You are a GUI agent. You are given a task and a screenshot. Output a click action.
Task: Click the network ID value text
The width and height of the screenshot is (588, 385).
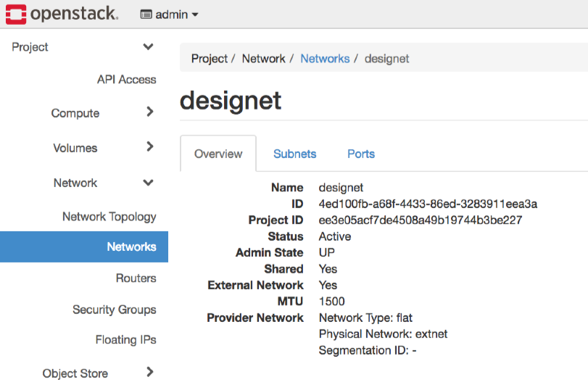coord(428,204)
